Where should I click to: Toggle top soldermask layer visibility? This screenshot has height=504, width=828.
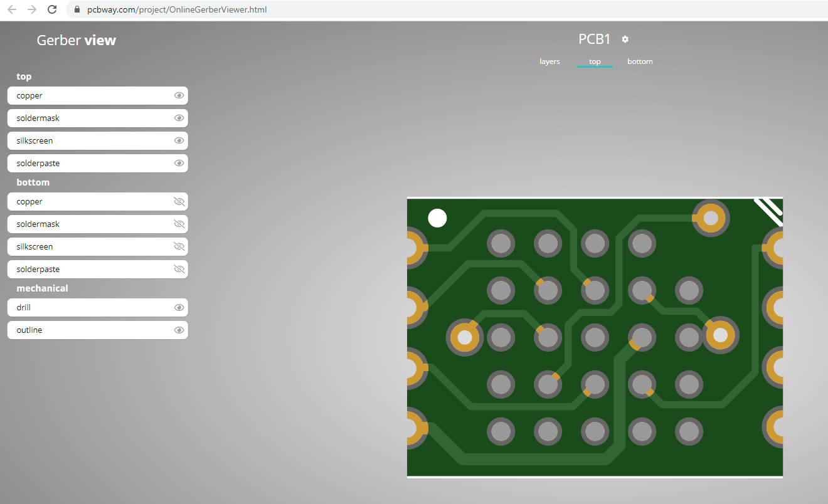point(179,118)
